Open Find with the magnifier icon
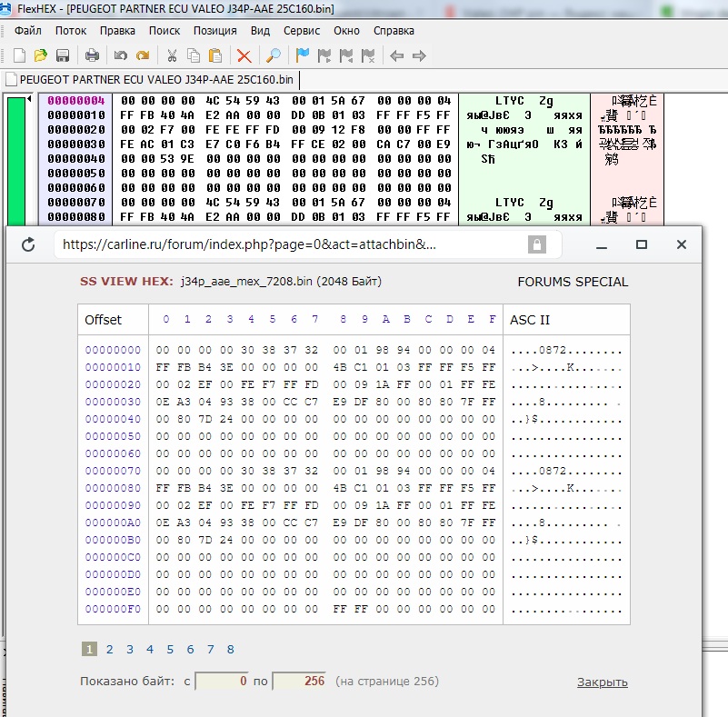Viewport: 728px width, 717px height. pyautogui.click(x=273, y=55)
